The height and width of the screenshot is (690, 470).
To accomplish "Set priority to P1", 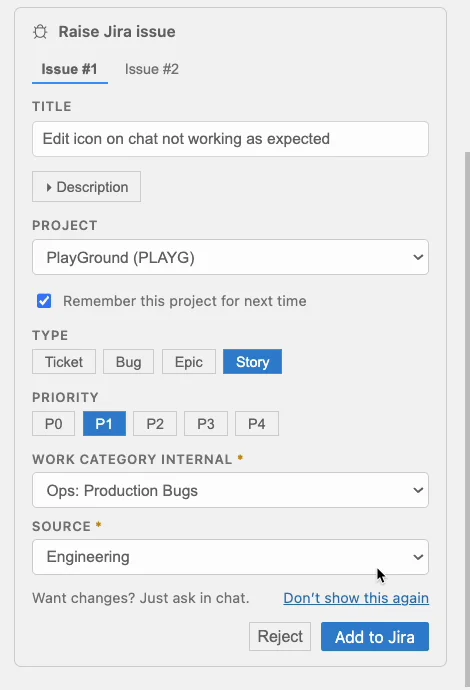I will [x=104, y=424].
